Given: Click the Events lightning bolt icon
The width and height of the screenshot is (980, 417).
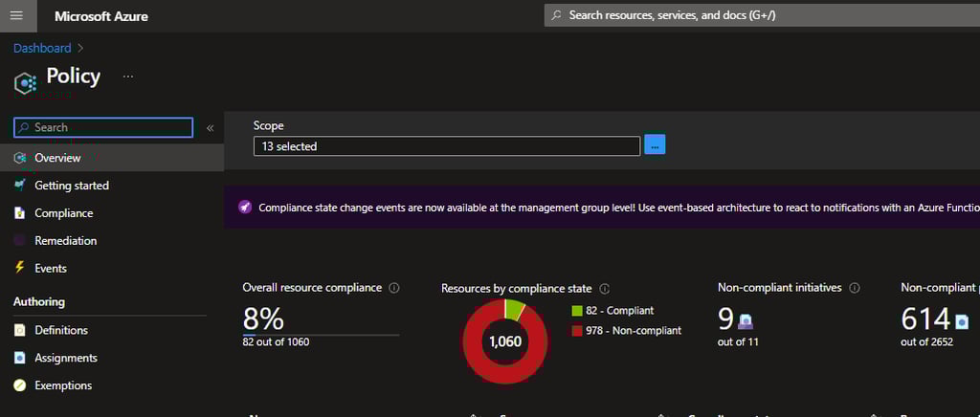Looking at the screenshot, I should click(x=20, y=267).
